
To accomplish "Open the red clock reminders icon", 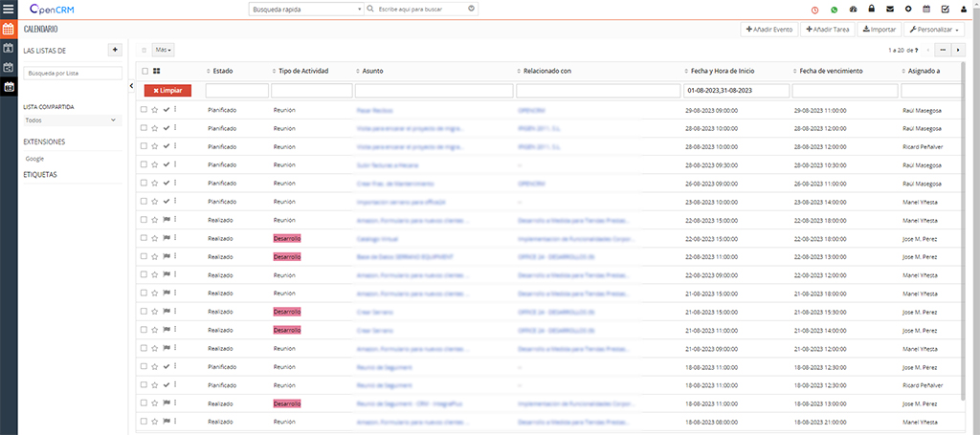I will click(815, 10).
